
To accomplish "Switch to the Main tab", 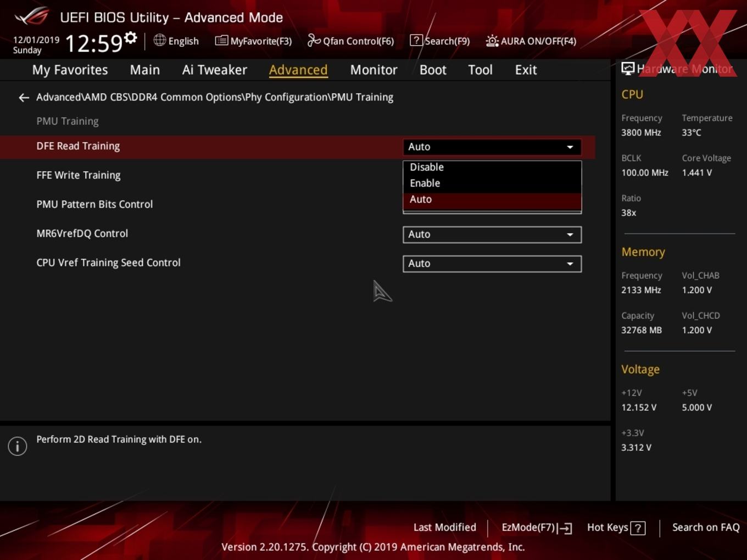I will [145, 70].
